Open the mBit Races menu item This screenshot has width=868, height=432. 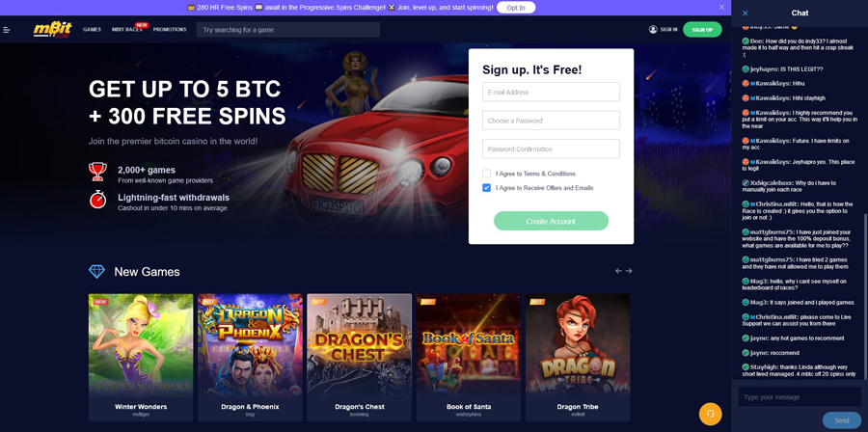pyautogui.click(x=126, y=29)
